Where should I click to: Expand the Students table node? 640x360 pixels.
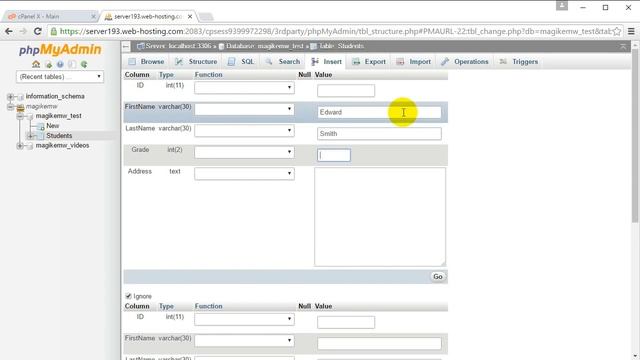(x=30, y=136)
